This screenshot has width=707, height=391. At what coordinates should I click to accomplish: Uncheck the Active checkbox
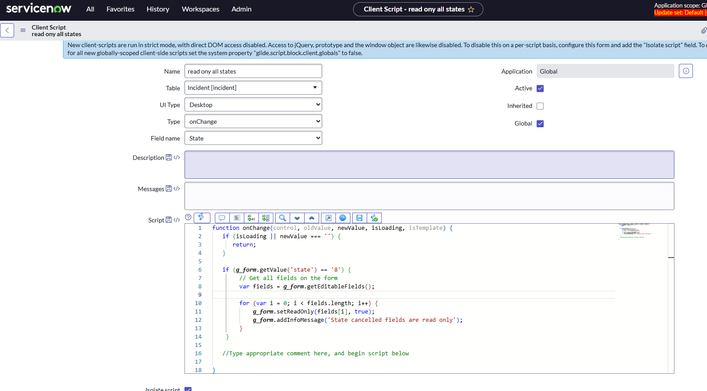click(540, 88)
